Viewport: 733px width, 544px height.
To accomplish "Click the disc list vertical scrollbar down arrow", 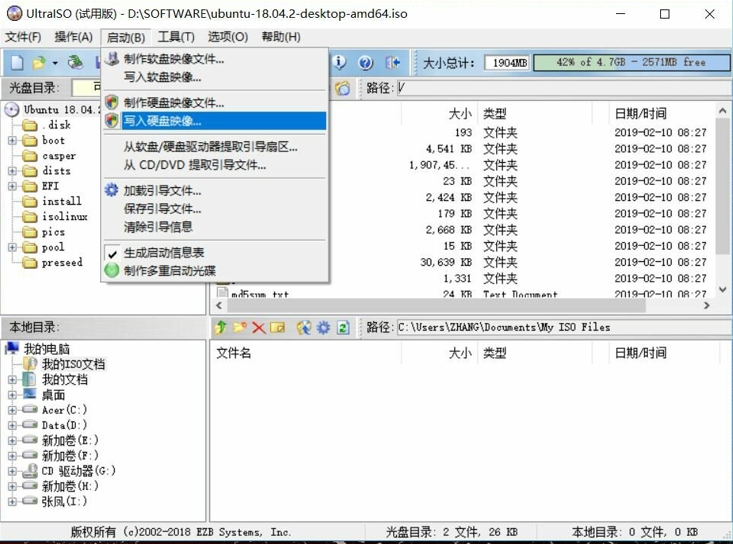I will point(723,289).
